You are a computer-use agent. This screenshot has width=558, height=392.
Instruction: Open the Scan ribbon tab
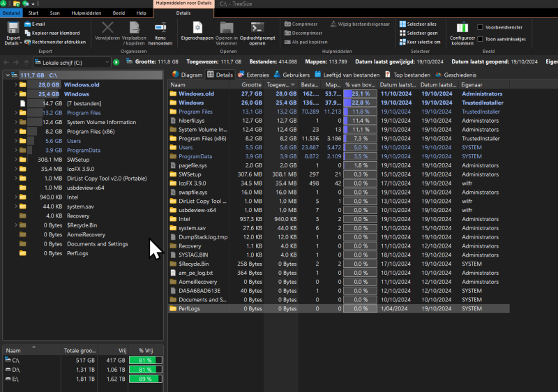(54, 13)
